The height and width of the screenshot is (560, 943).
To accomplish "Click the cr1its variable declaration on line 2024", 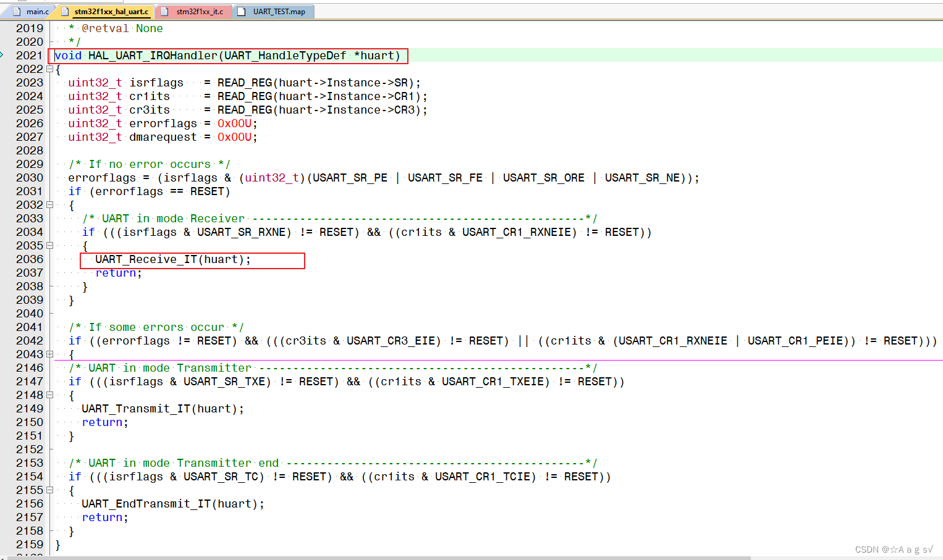I will [x=150, y=96].
